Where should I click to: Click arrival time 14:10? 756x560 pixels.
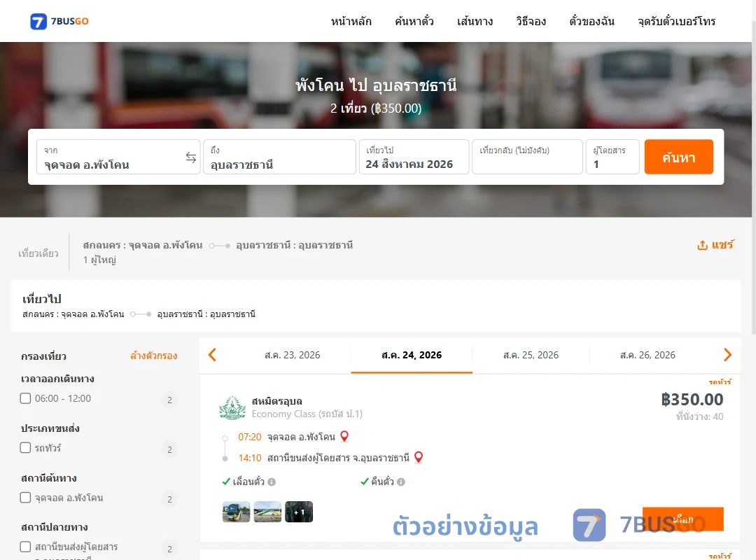(250, 458)
